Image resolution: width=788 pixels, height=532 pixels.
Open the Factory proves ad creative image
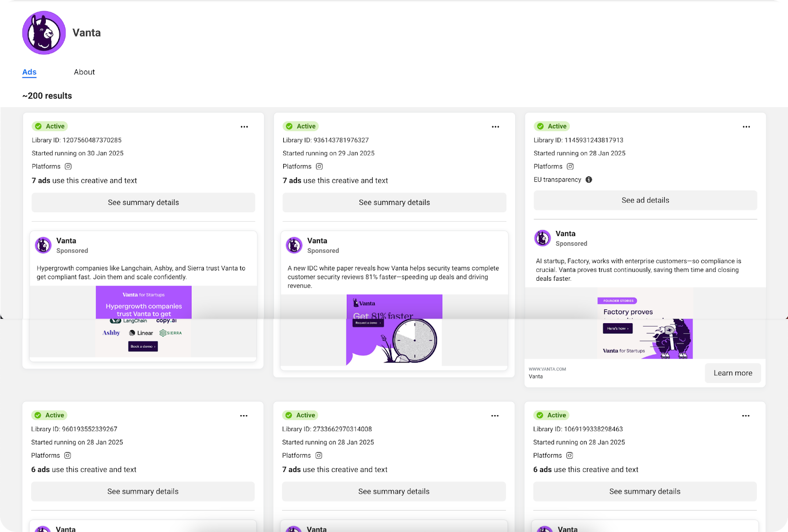coord(645,323)
